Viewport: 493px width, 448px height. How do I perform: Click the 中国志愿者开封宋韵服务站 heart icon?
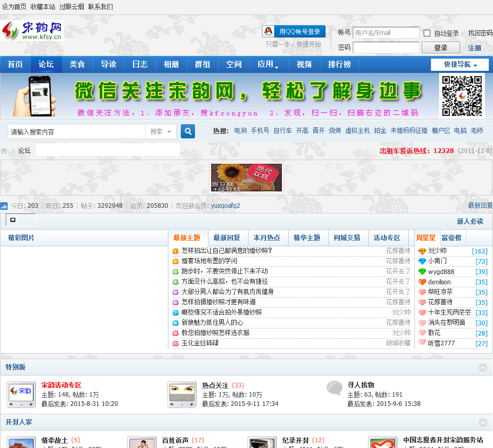tap(383, 442)
